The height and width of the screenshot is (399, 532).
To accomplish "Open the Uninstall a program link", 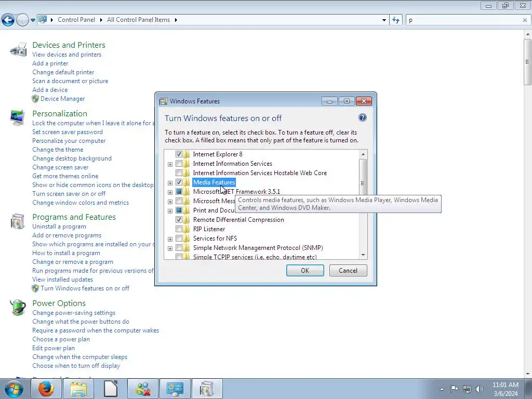I will point(59,227).
